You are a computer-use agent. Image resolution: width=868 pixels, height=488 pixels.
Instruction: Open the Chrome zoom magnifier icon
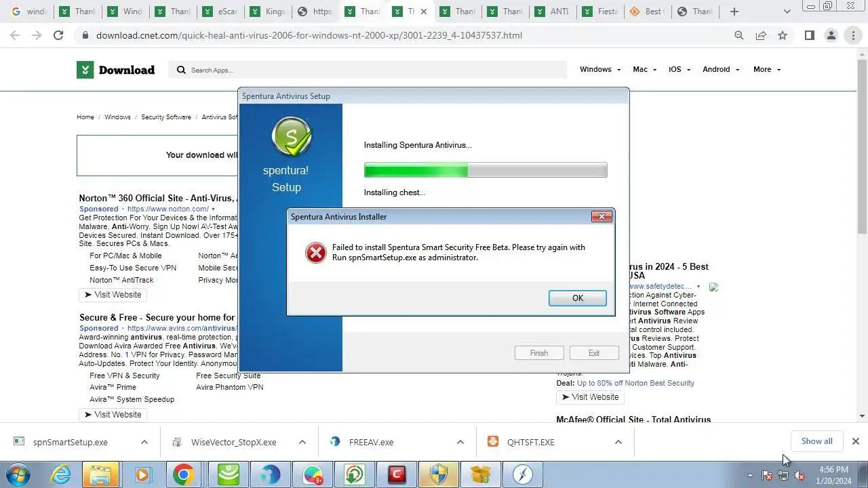click(739, 35)
